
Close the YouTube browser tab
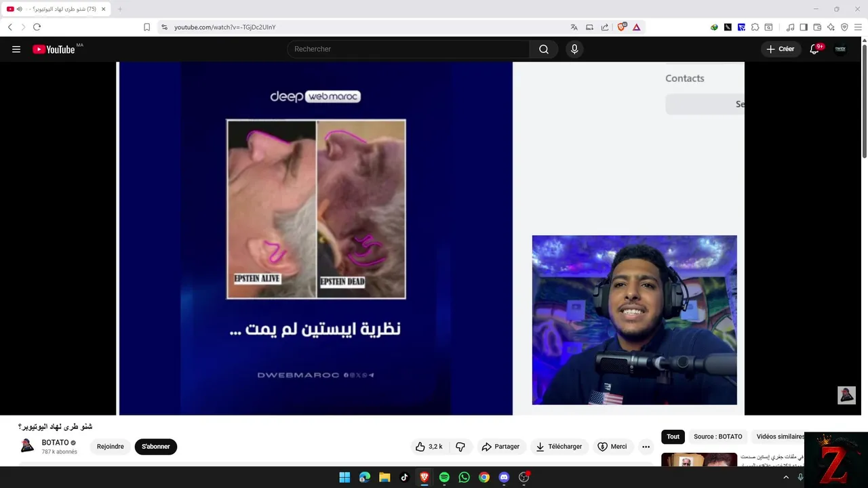tap(103, 9)
